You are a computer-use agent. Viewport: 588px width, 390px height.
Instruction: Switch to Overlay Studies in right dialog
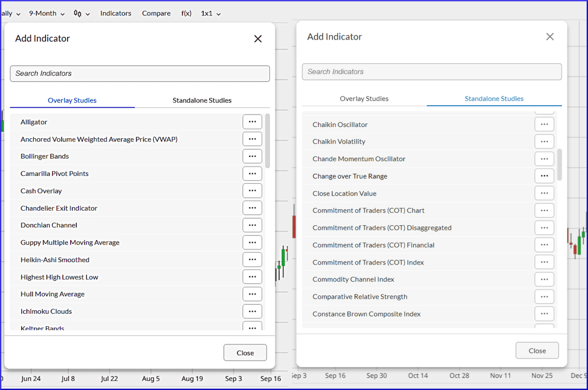point(364,98)
